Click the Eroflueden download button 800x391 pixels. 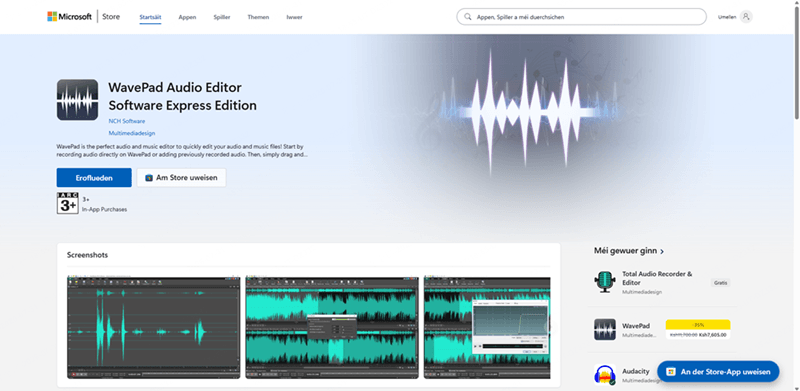[x=94, y=178]
